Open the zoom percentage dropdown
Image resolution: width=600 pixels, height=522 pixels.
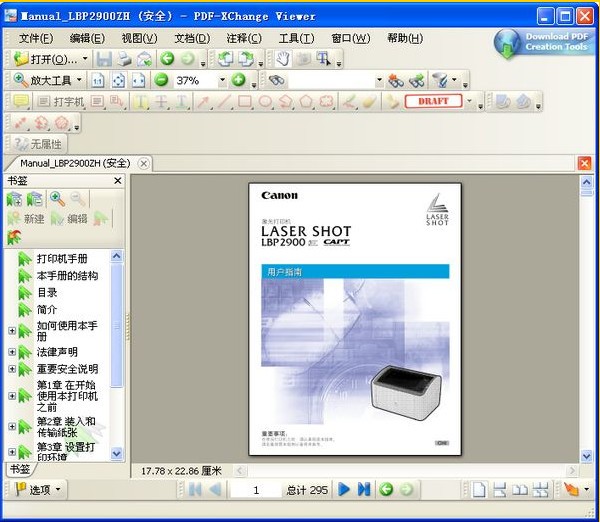tap(222, 80)
